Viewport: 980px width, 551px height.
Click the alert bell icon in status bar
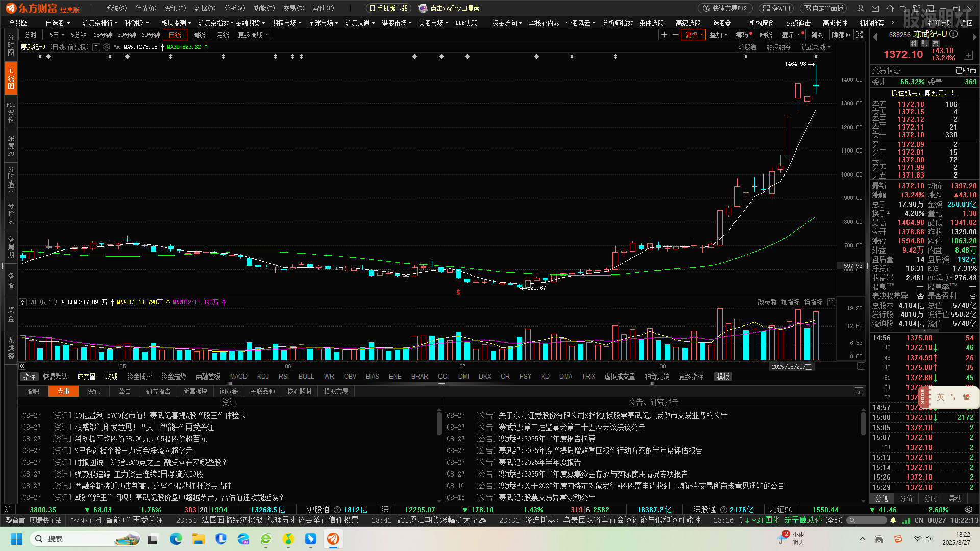coord(893,520)
